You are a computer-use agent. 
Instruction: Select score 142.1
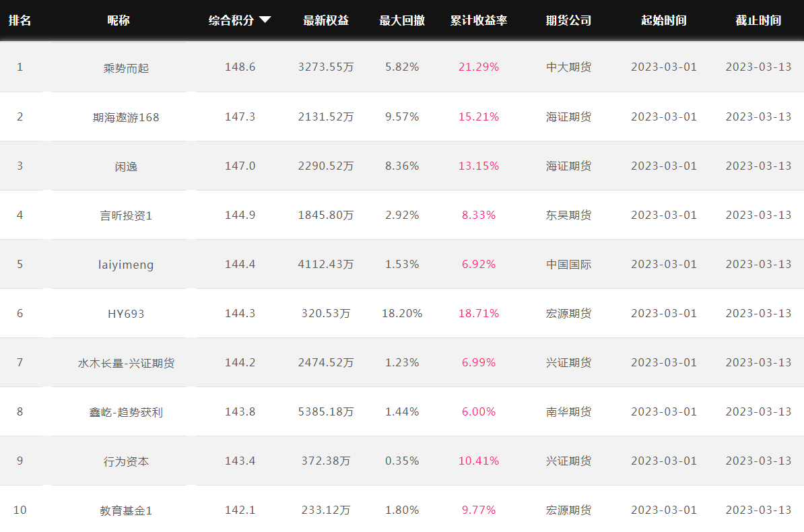[x=240, y=510]
